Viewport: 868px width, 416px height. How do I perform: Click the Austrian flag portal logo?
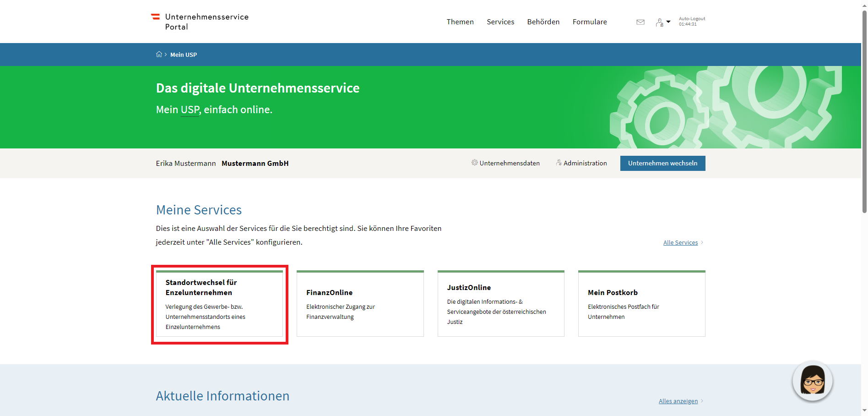[x=156, y=17]
